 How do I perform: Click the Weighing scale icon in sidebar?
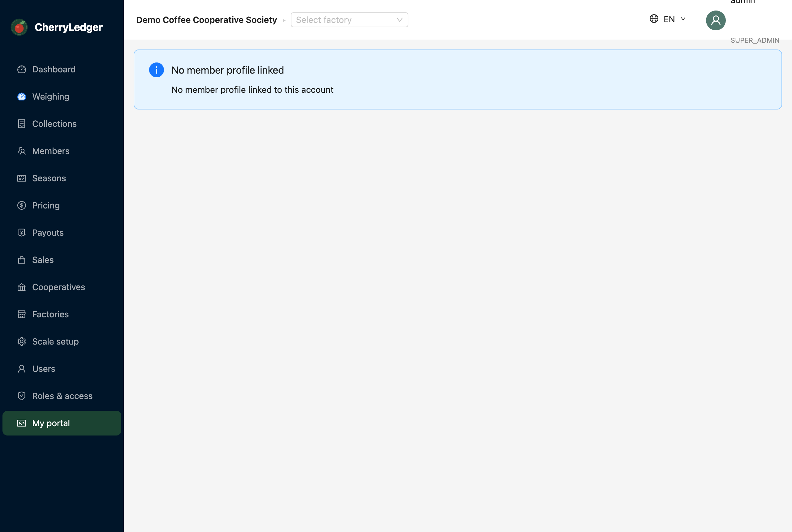click(22, 97)
